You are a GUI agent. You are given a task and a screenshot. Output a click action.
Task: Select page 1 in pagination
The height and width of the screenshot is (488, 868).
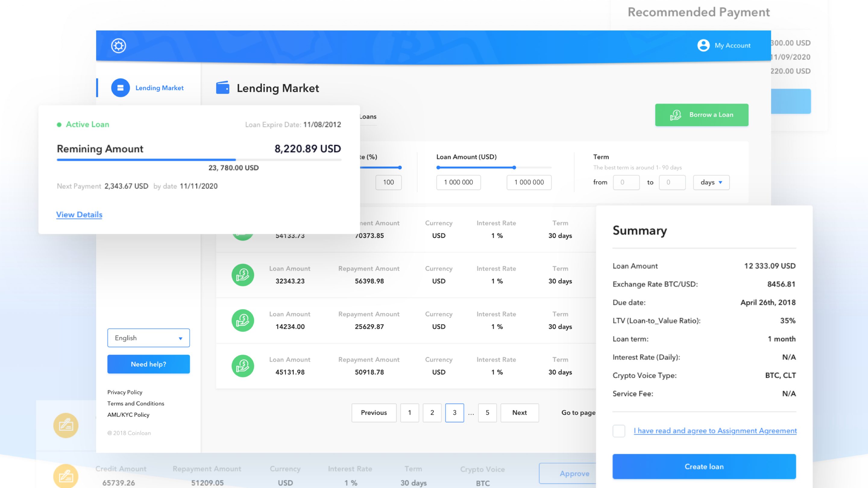pyautogui.click(x=409, y=413)
